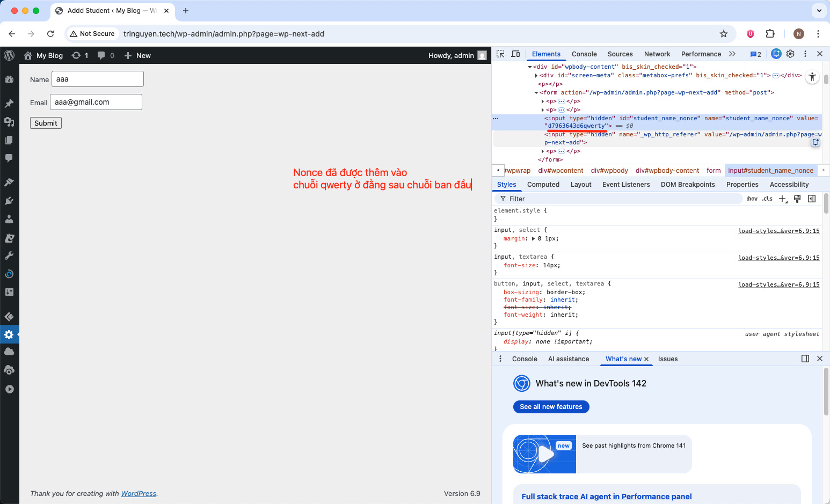Image resolution: width=830 pixels, height=504 pixels.
Task: Collapse the form element in DOM tree
Action: [536, 93]
